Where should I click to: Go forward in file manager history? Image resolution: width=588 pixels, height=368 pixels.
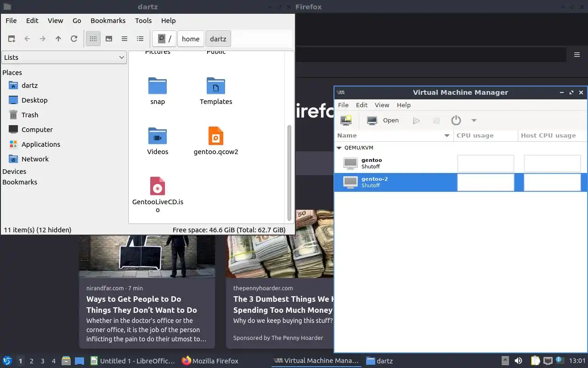(x=43, y=39)
